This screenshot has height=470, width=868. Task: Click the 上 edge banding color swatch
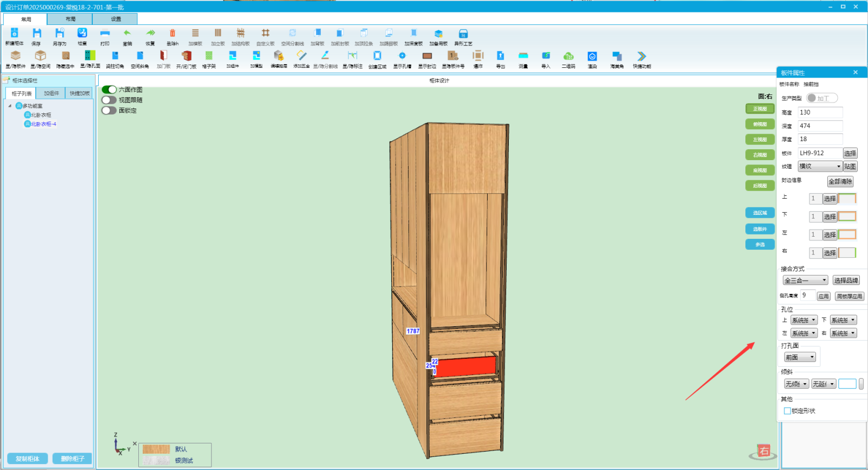[x=847, y=199]
